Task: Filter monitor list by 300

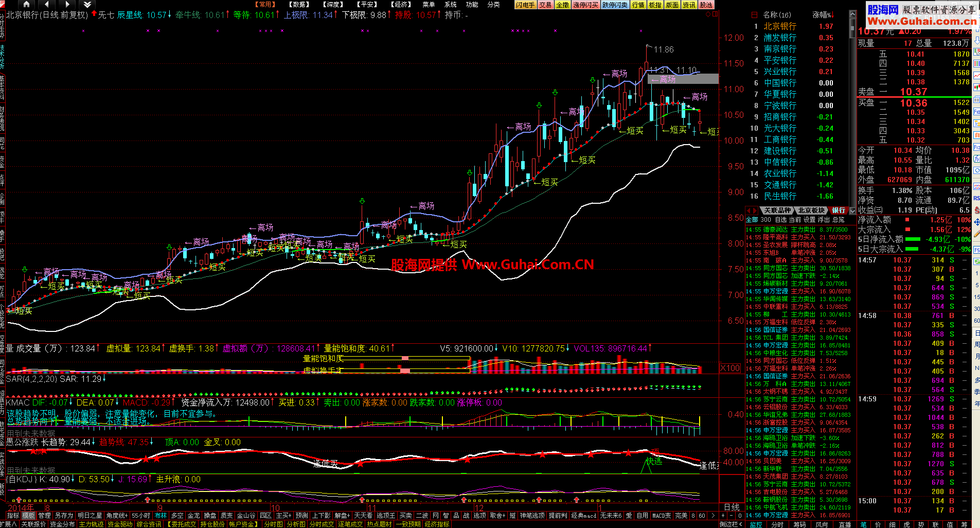Action: point(766,219)
